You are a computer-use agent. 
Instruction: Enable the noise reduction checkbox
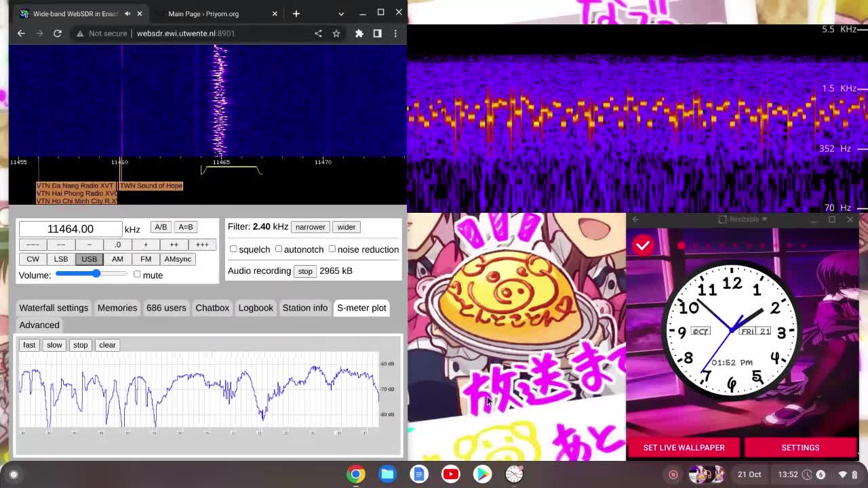tap(332, 249)
